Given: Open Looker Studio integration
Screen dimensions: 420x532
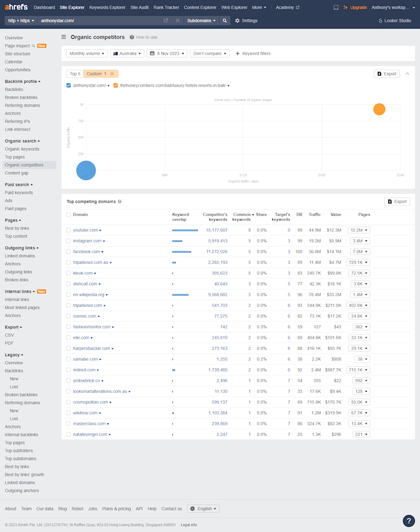Looking at the screenshot, I should 395,20.
